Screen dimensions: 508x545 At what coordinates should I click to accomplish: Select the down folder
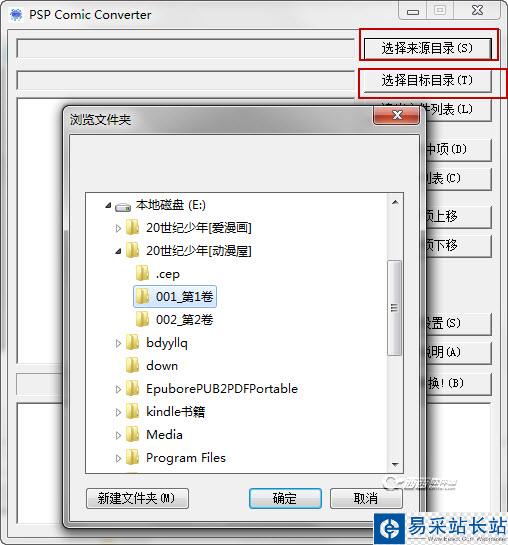tap(152, 365)
